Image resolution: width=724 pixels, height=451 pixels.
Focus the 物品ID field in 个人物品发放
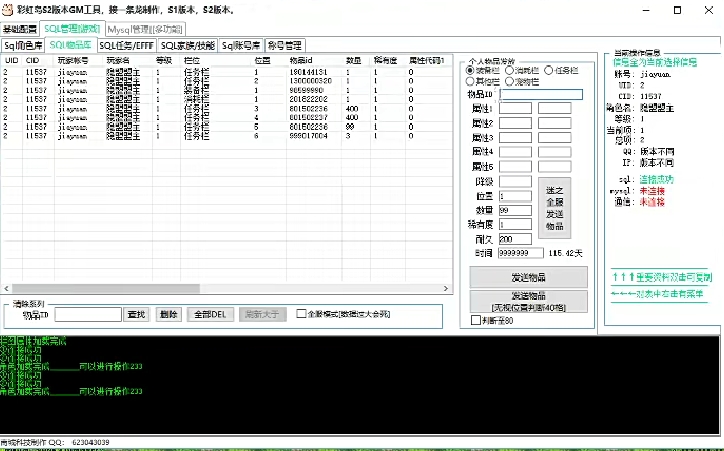point(541,94)
